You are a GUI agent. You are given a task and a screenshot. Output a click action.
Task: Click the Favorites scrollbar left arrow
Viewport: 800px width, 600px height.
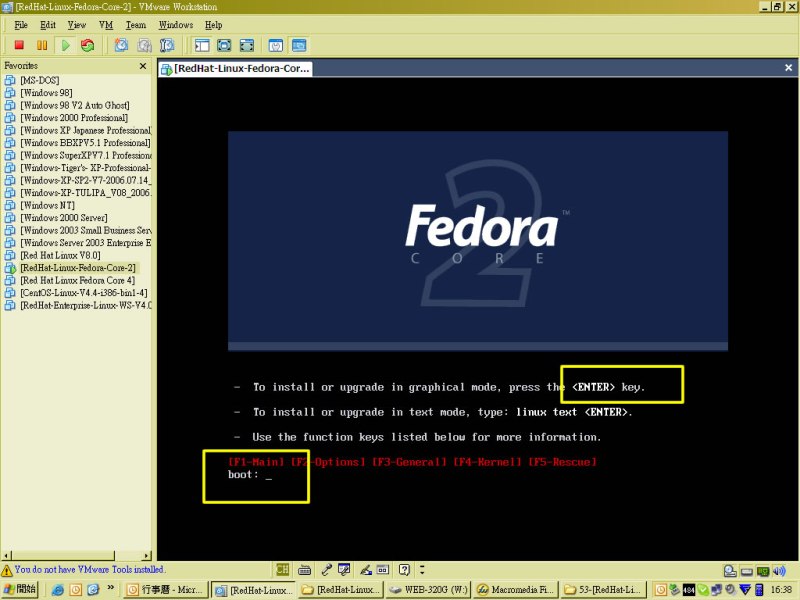(x=7, y=556)
